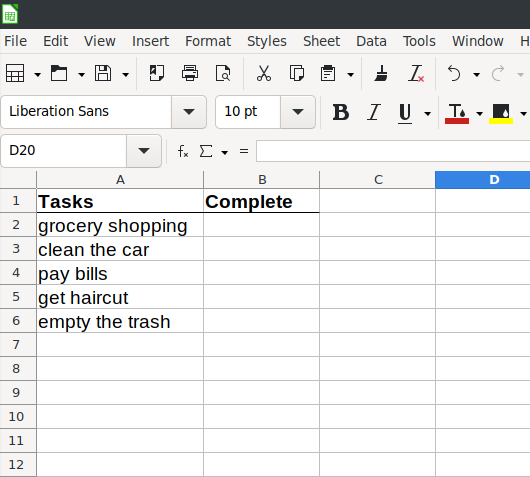Click the Copy icon

coord(296,73)
